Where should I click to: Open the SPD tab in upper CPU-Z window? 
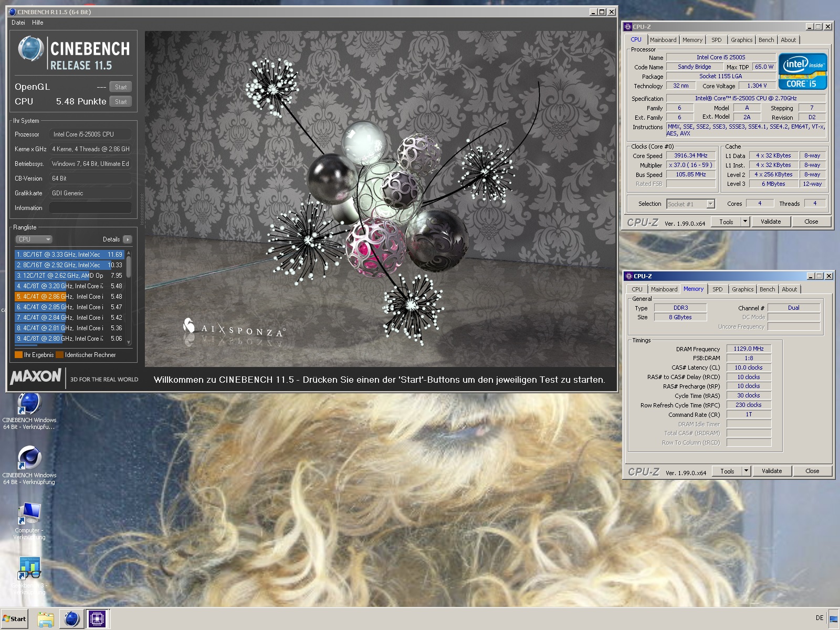716,40
